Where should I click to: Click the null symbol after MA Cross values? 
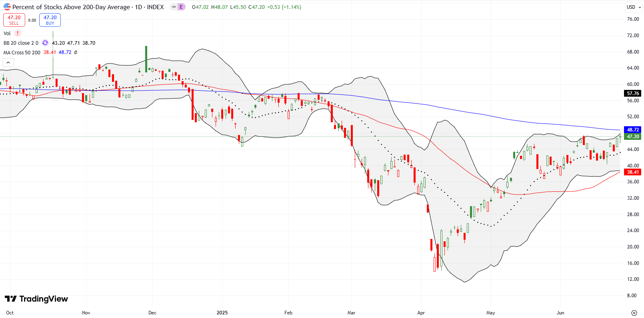coord(76,52)
